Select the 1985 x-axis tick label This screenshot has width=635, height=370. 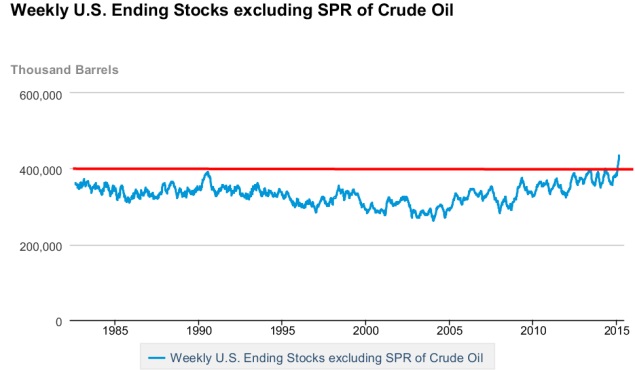pos(115,331)
